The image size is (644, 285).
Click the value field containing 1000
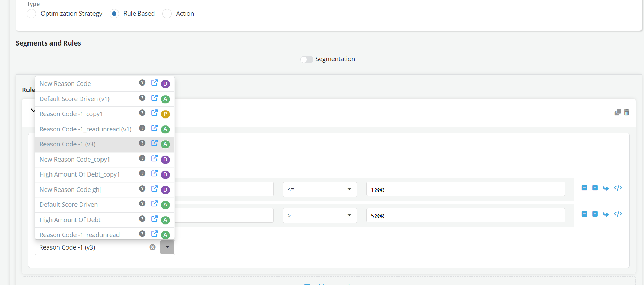pos(465,190)
